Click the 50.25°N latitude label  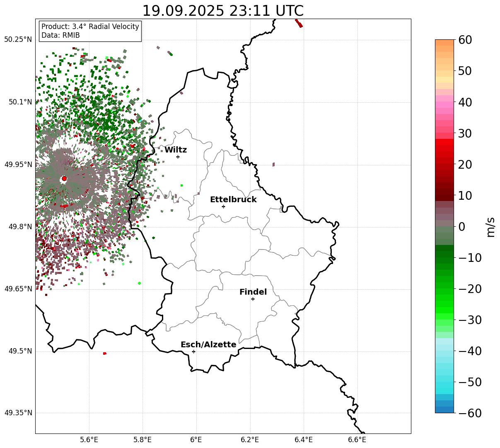click(18, 39)
